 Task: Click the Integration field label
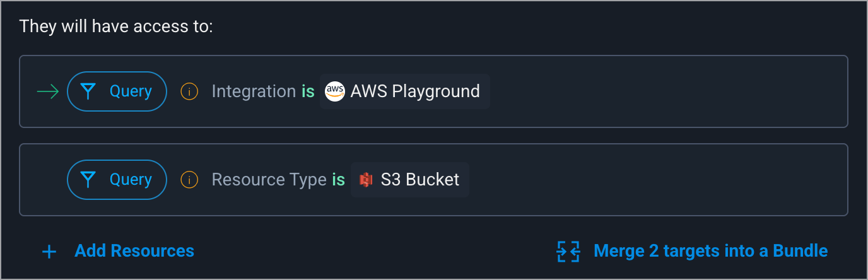coord(254,91)
